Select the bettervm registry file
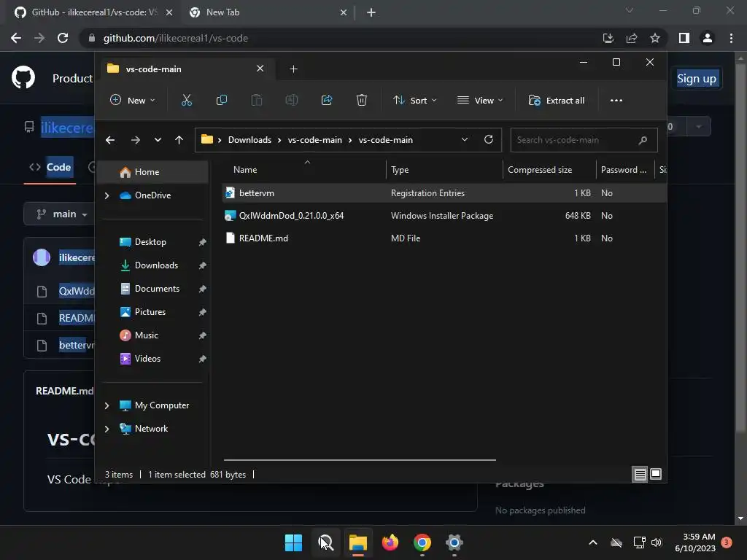This screenshot has width=747, height=560. pos(444,192)
